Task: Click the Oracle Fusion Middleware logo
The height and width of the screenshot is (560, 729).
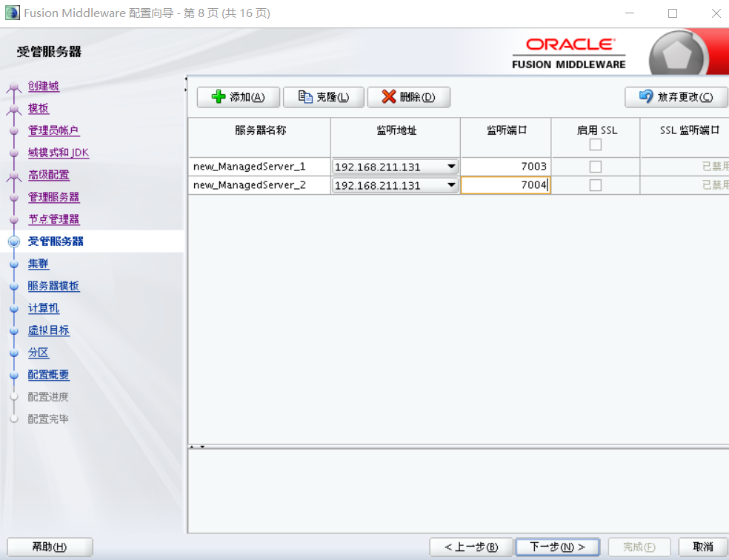Action: [568, 52]
